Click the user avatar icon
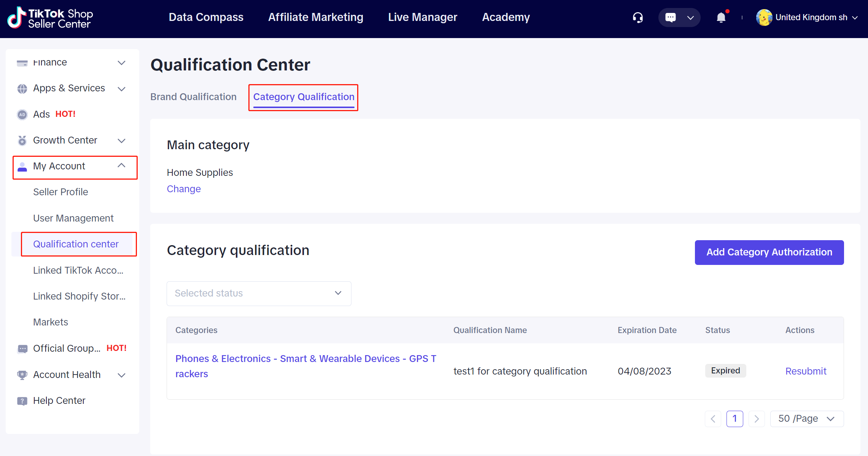 764,18
